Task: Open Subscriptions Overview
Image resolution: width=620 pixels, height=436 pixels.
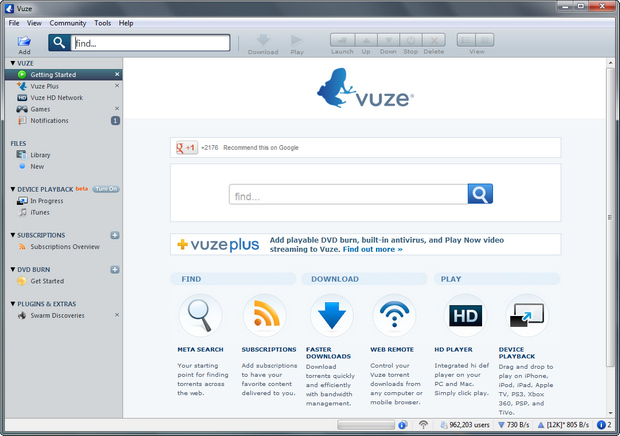Action: [x=63, y=246]
